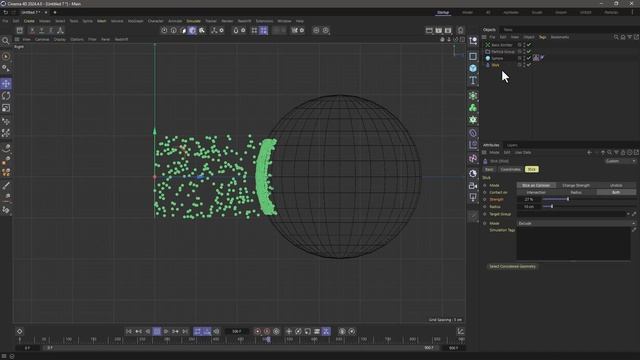Click the red record keyframe button

coord(258,331)
